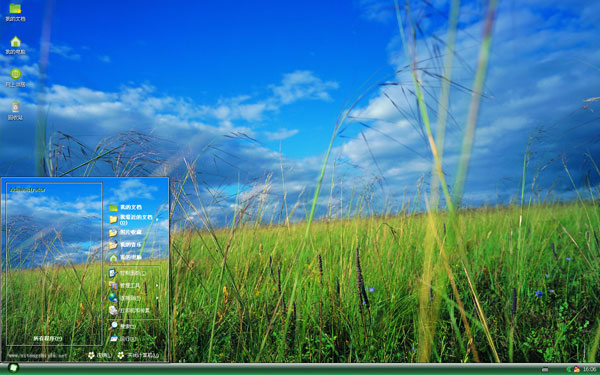Click Turn Off Computer button (关闭计算机)
This screenshot has width=600, height=375.
(x=138, y=355)
